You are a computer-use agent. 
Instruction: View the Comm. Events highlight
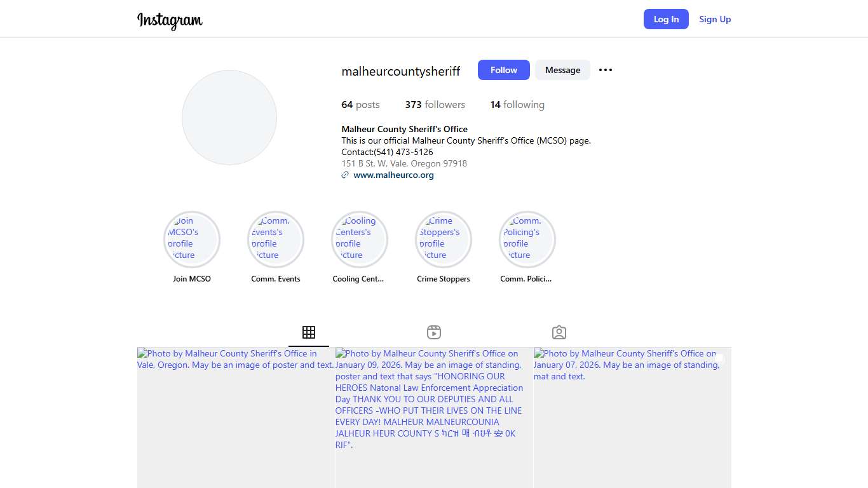[x=276, y=240]
